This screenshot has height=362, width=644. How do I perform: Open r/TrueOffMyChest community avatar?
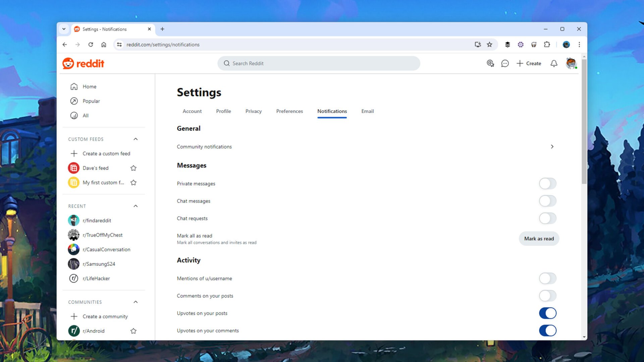click(74, 235)
